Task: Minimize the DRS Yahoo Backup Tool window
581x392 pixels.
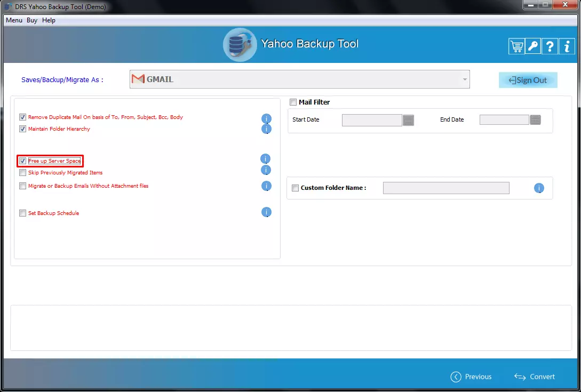Action: point(531,5)
